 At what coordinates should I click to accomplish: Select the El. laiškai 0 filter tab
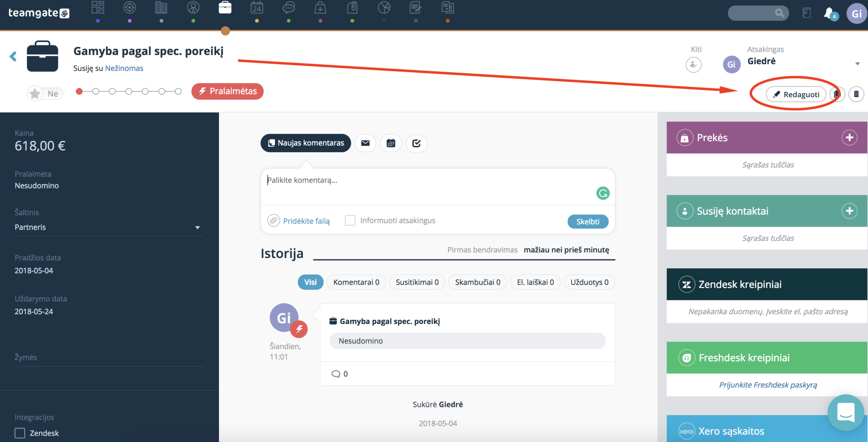click(535, 282)
